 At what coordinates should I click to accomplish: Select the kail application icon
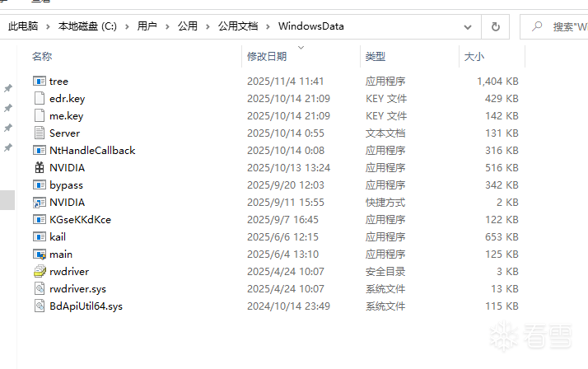[x=40, y=236]
